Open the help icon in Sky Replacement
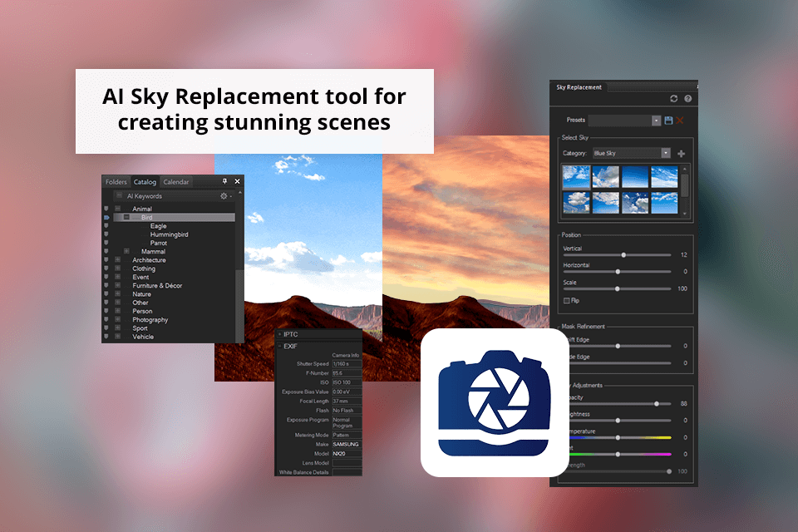This screenshot has width=798, height=532. (x=688, y=99)
